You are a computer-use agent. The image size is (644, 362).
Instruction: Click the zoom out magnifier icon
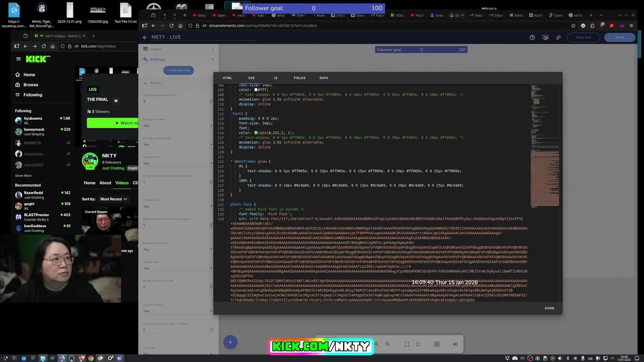[387, 344]
